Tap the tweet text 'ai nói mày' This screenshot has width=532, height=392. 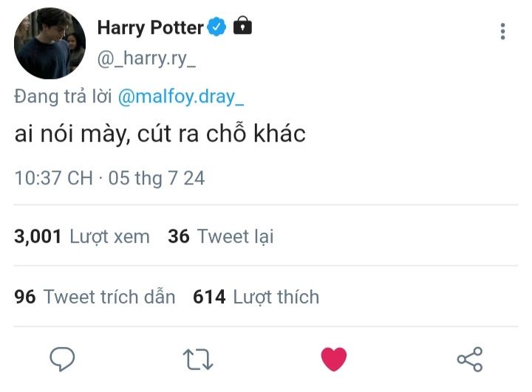[x=72, y=134]
